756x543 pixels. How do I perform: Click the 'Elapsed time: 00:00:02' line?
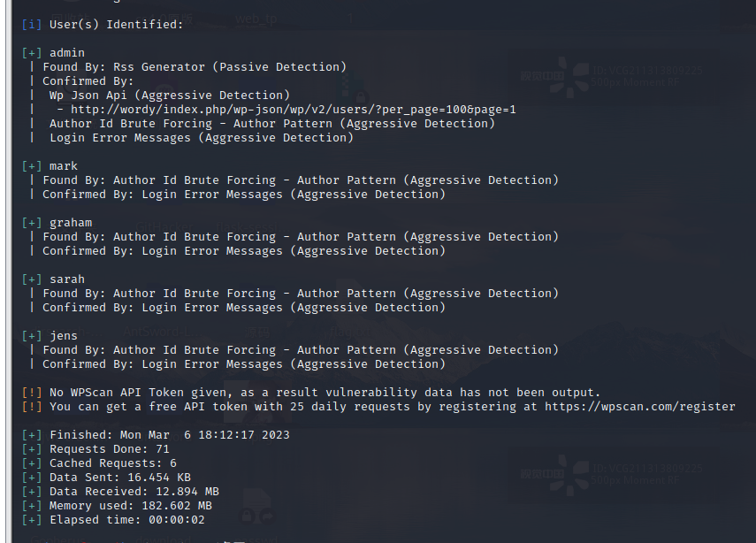coord(126,520)
